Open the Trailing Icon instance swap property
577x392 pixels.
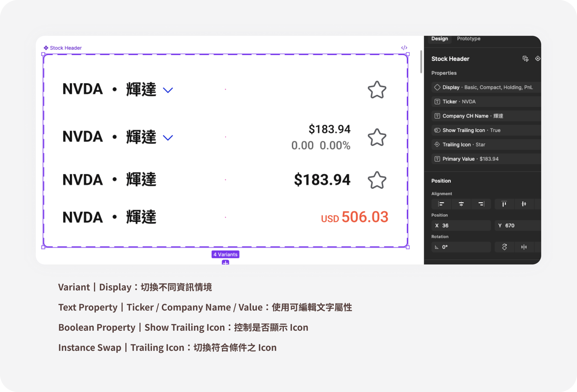486,145
